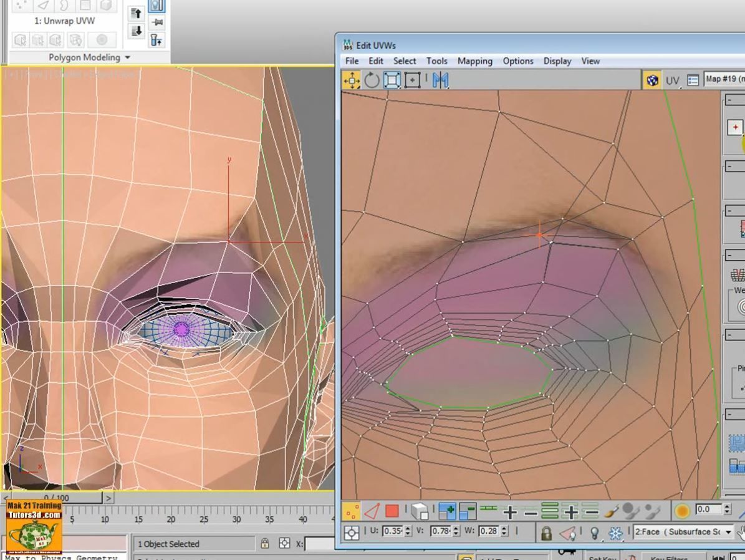Select the Scale tool in Edit UVWs

click(x=392, y=80)
